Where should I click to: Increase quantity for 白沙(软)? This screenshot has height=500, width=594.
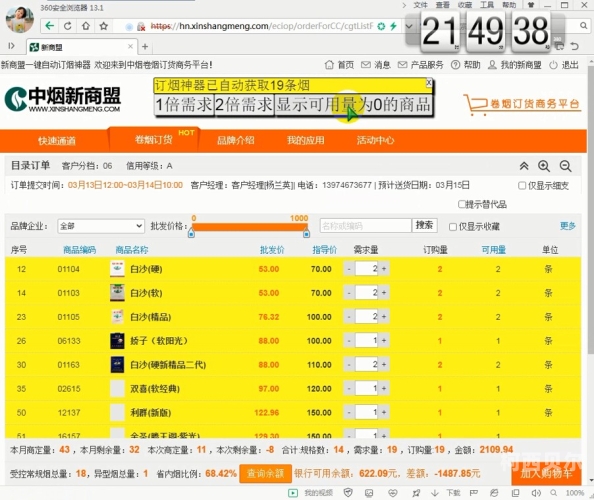[x=384, y=293]
